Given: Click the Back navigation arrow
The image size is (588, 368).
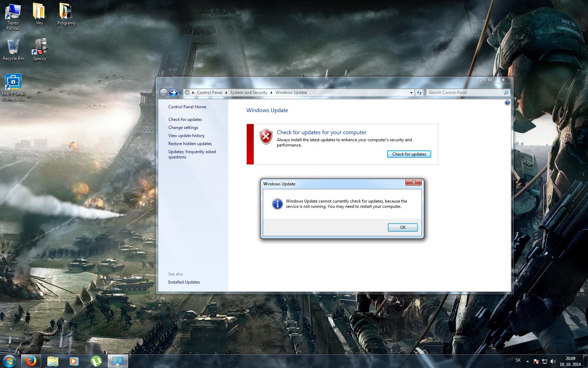Looking at the screenshot, I should click(x=163, y=93).
